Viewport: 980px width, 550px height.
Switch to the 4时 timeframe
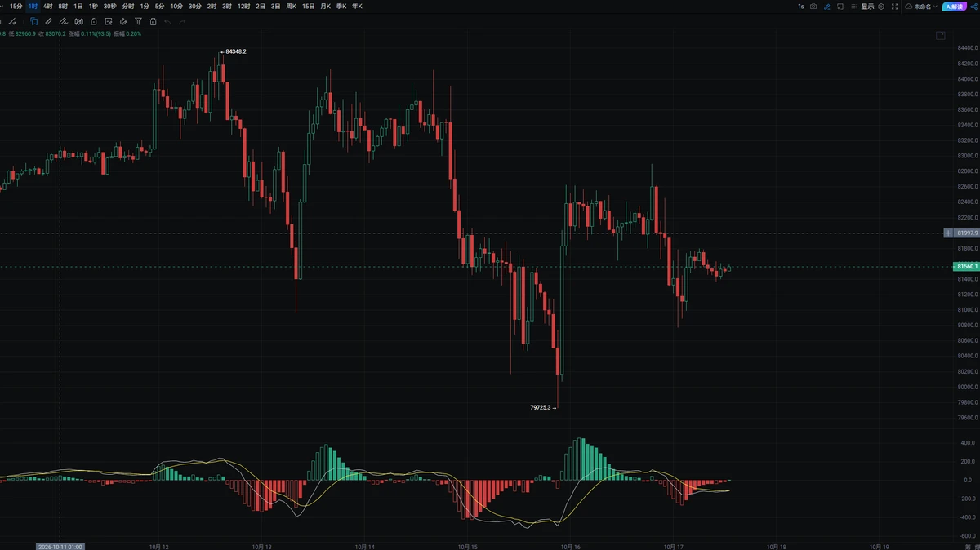tap(48, 7)
